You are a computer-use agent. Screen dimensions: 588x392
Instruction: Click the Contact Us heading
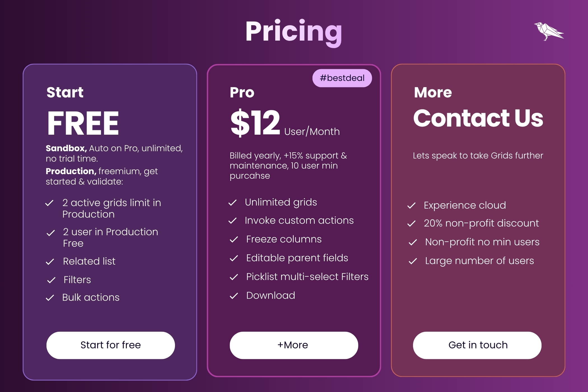tap(478, 118)
